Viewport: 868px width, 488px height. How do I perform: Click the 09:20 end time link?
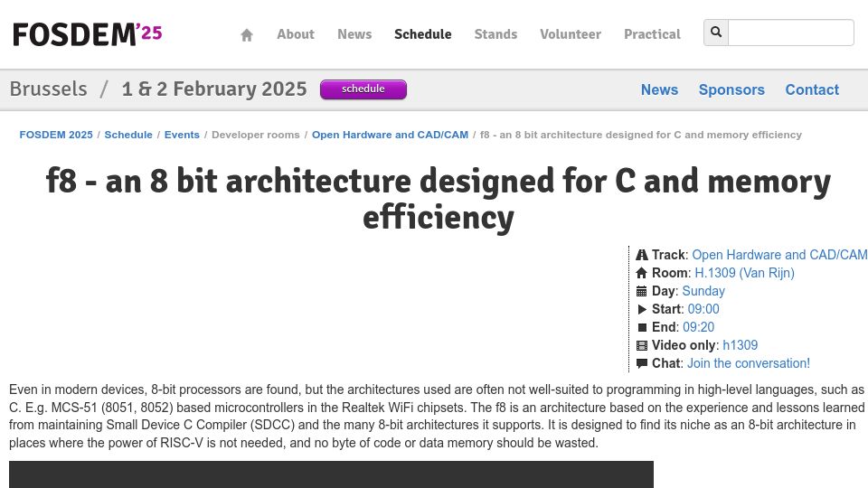[699, 327]
